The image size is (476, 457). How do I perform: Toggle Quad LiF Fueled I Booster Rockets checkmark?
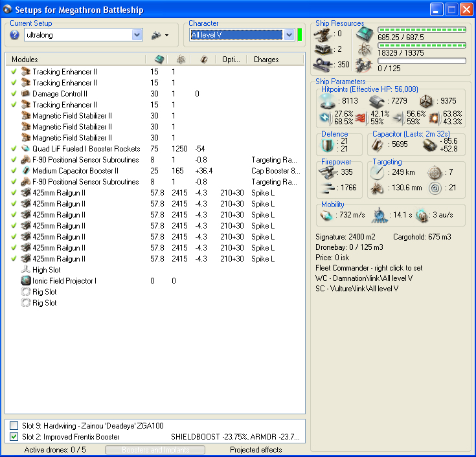[x=14, y=149]
